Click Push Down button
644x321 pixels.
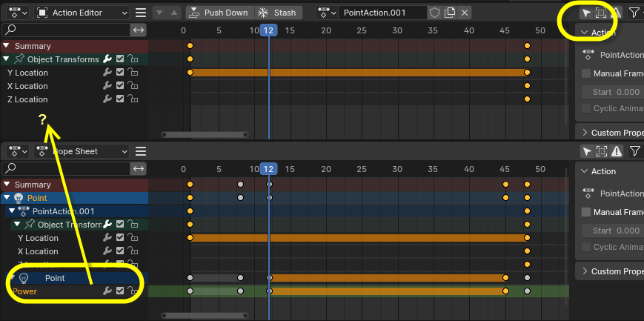pos(220,13)
